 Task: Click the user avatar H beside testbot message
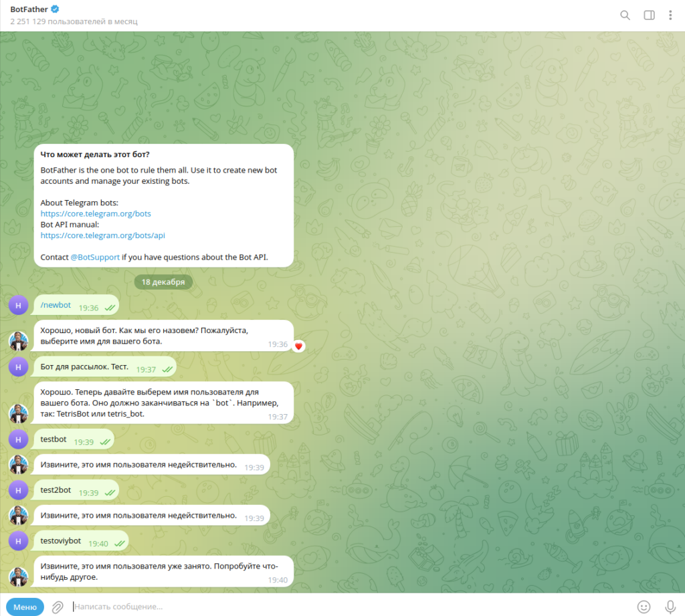(18, 439)
